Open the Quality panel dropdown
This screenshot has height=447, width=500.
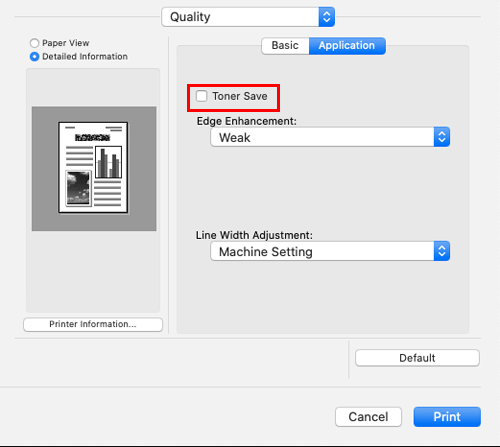248,17
